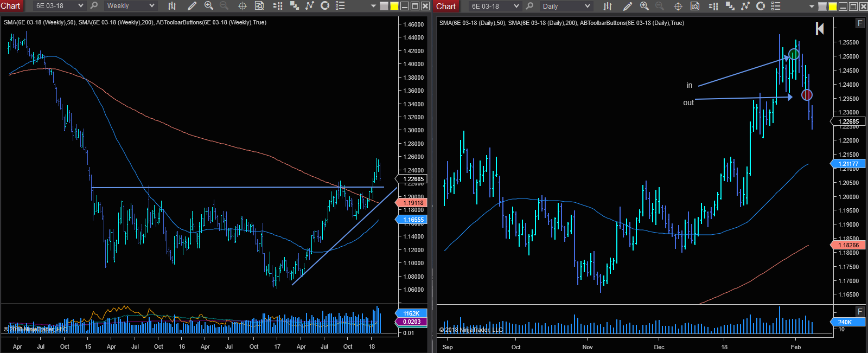Show data box in Weekly chart

point(259,6)
